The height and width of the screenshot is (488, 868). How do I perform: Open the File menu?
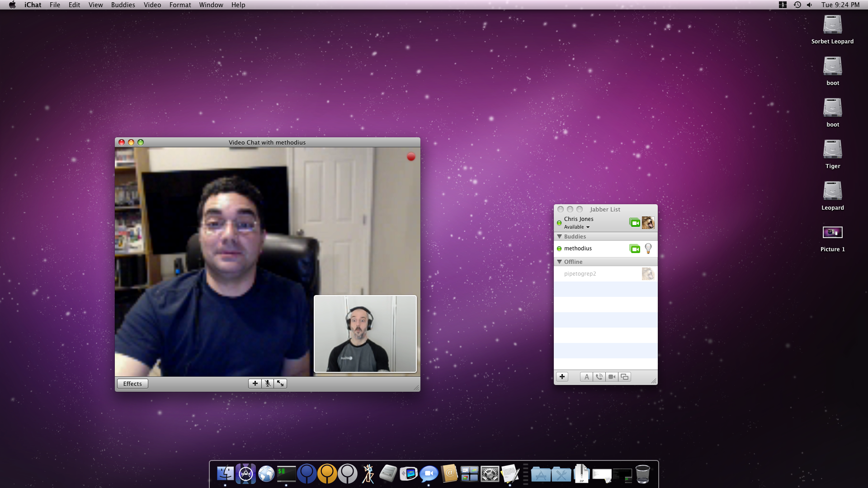tap(55, 5)
